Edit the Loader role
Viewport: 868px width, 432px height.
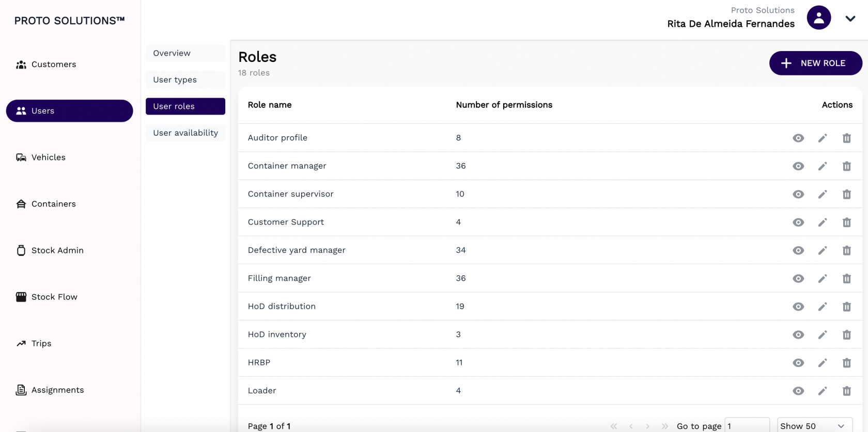pyautogui.click(x=823, y=391)
